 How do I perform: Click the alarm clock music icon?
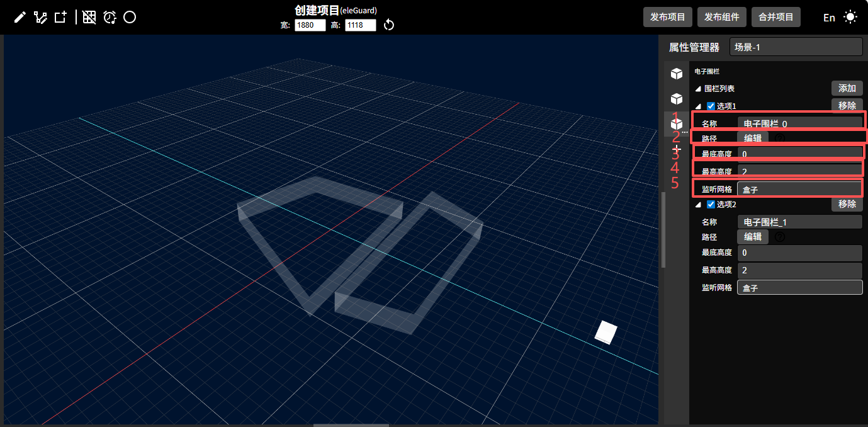tap(110, 17)
